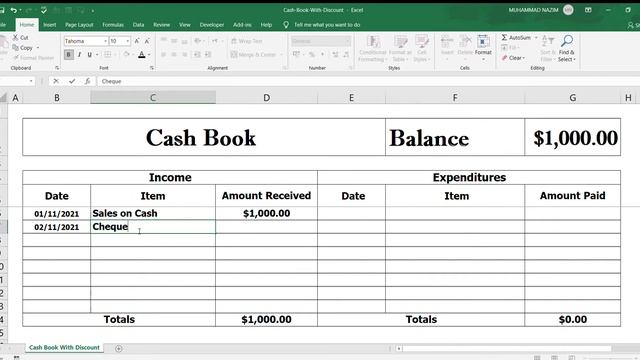The height and width of the screenshot is (360, 640).
Task: Apply the font color A icon
Action: click(142, 54)
